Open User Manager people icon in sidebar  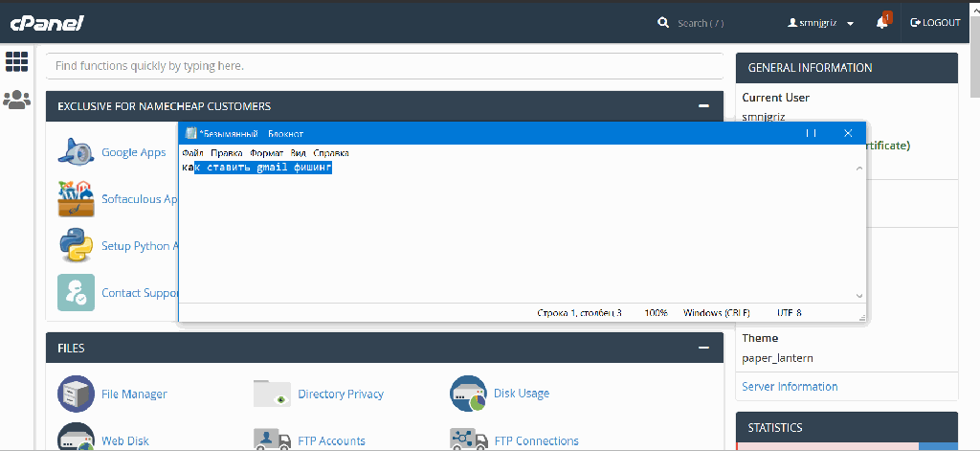point(16,99)
